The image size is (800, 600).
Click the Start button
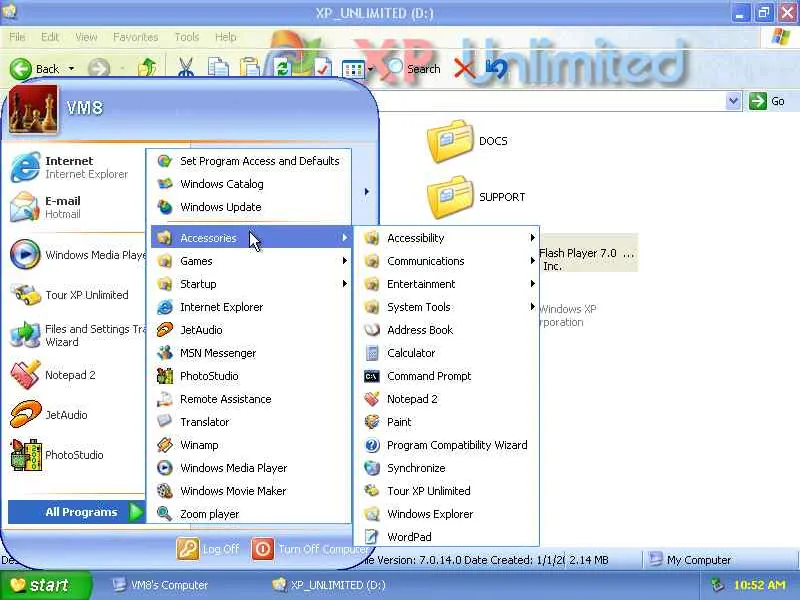point(45,585)
